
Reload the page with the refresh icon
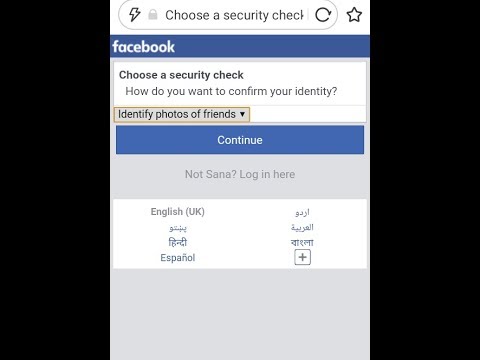(323, 15)
